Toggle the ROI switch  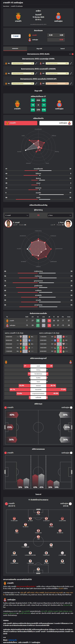pos(72,54)
